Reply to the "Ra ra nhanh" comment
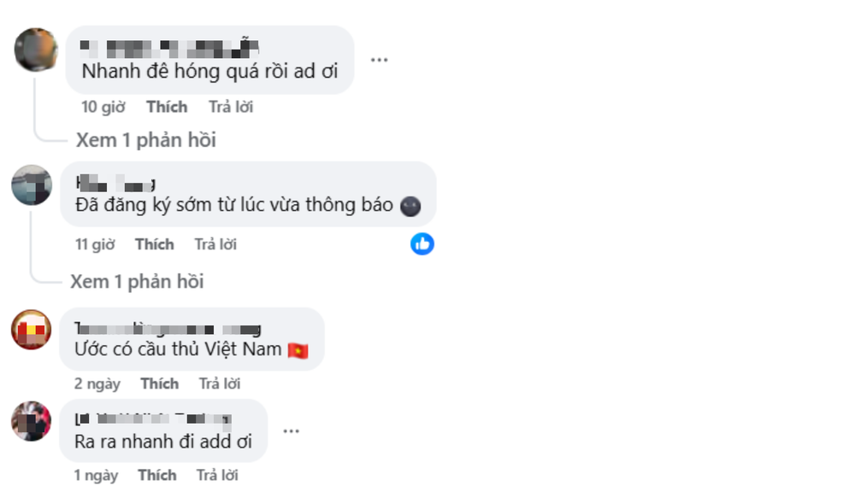The image size is (855, 504). [x=217, y=475]
